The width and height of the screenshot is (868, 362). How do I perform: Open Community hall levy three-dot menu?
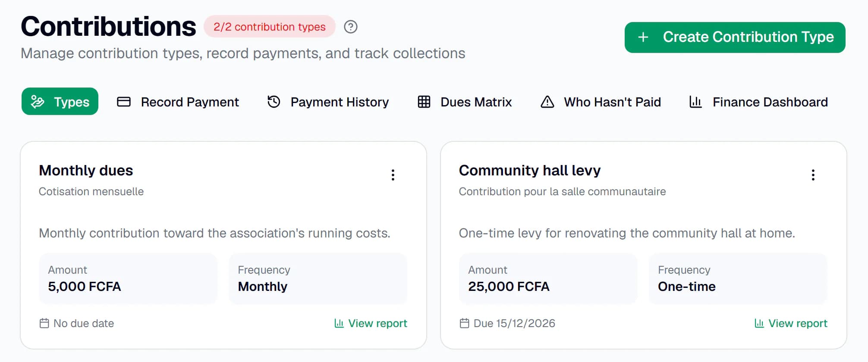813,175
